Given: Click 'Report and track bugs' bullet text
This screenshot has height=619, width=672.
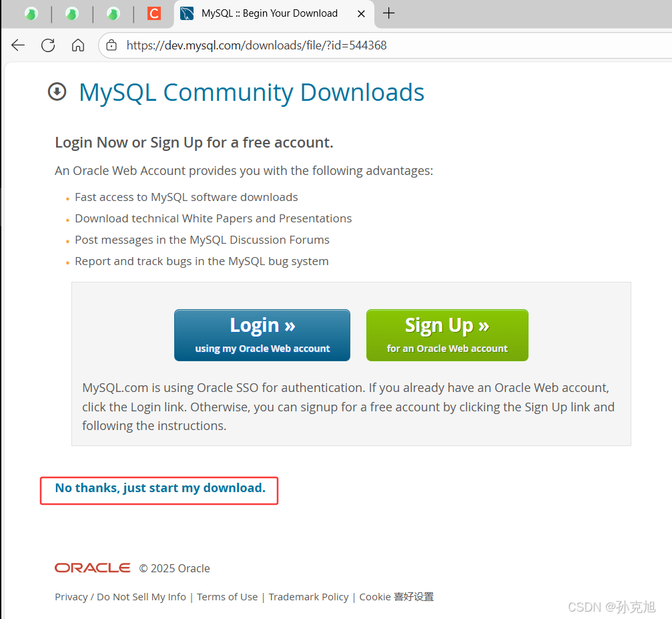Looking at the screenshot, I should coord(202,261).
